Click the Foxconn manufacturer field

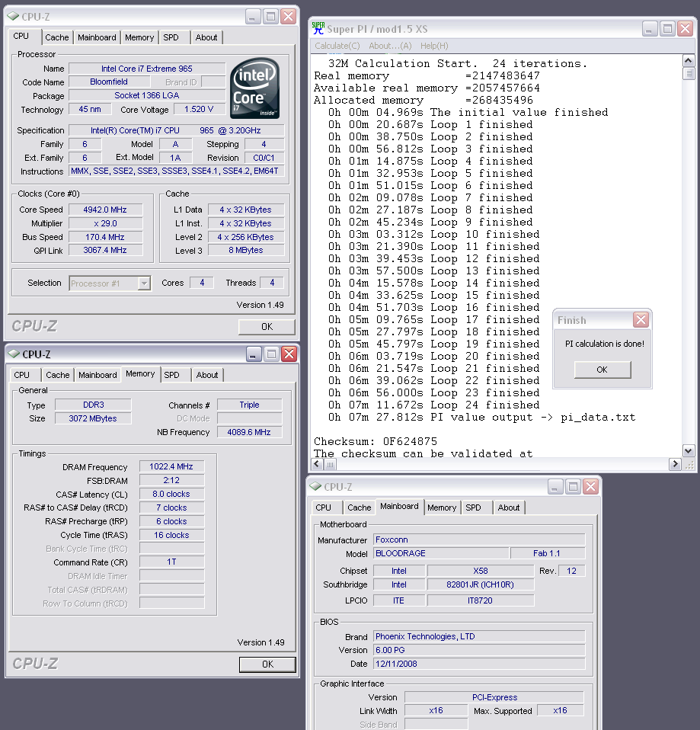click(x=479, y=539)
